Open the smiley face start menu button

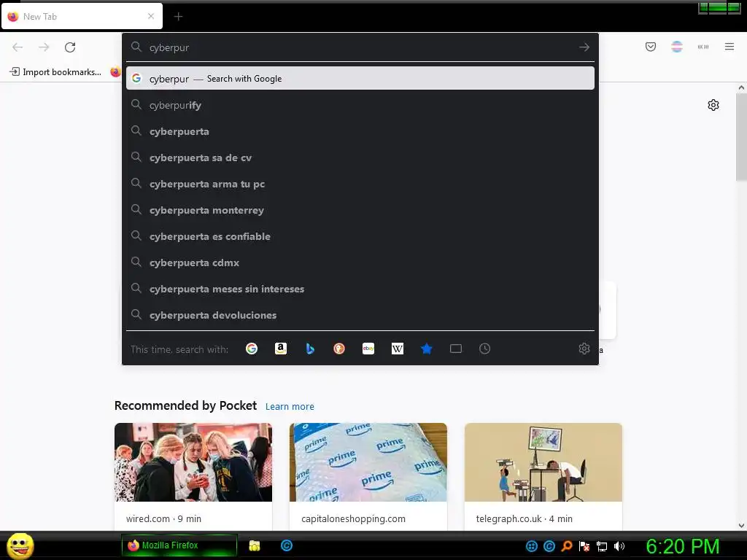pos(20,545)
